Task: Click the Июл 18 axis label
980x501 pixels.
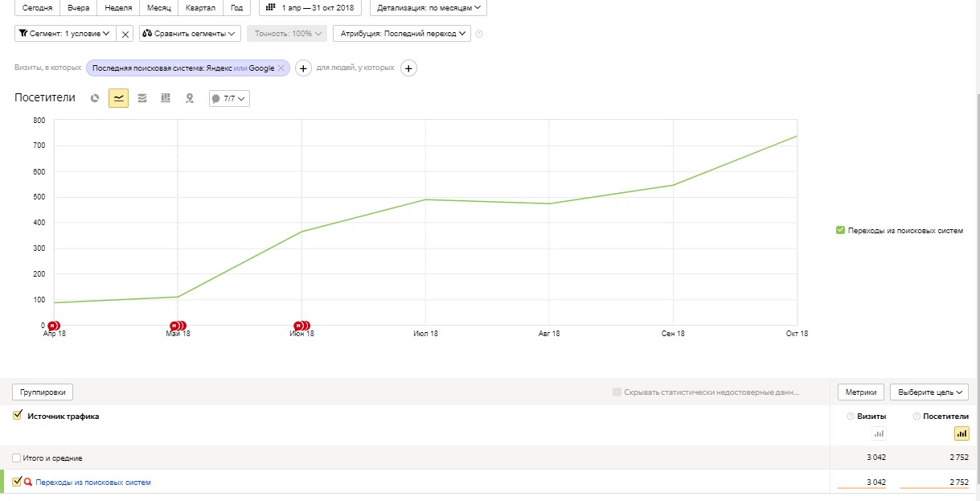Action: point(425,334)
